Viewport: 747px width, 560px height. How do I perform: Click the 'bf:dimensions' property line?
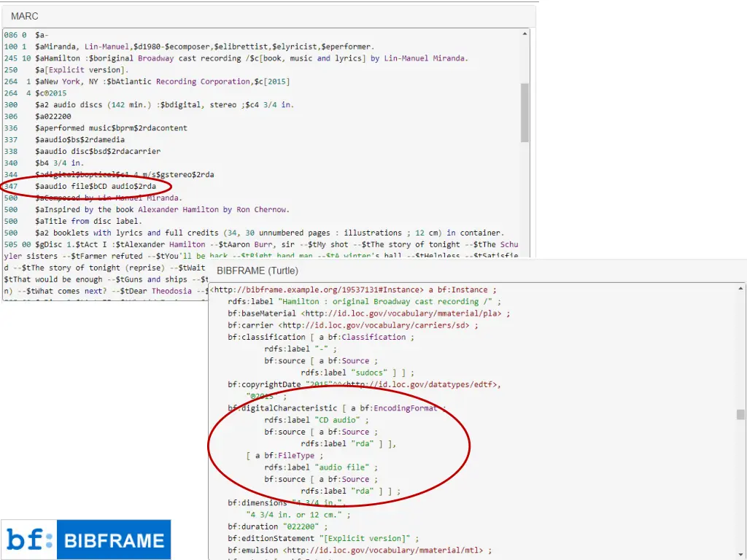click(287, 503)
